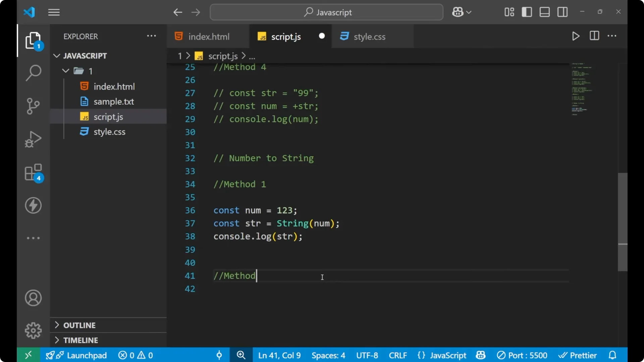Select the Search icon in activity bar
644x362 pixels.
point(33,73)
